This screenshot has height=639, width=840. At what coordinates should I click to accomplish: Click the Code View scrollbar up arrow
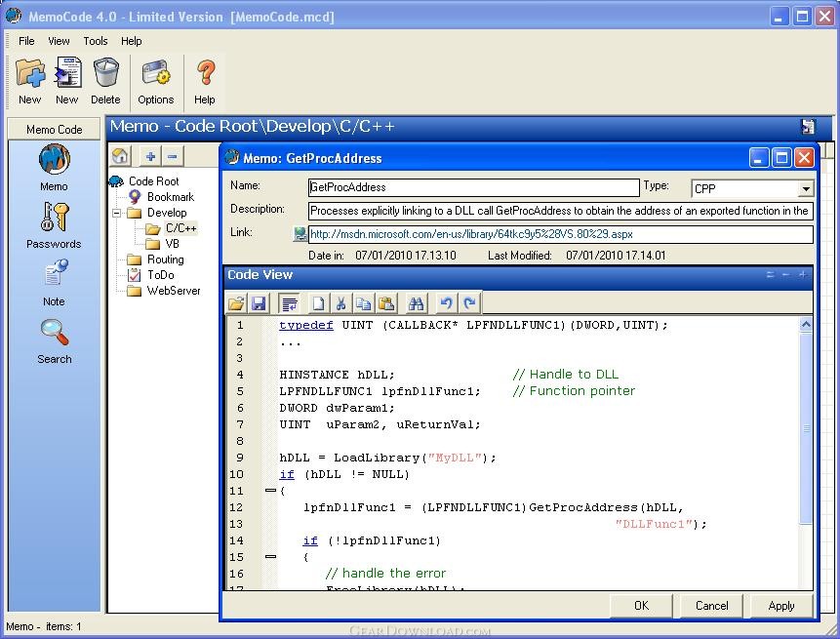click(805, 325)
